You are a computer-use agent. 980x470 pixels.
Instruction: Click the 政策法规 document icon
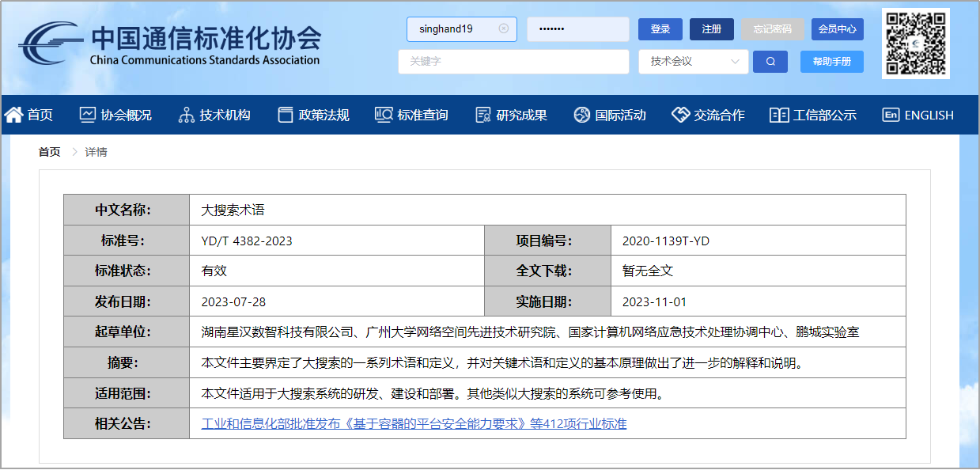(x=286, y=115)
